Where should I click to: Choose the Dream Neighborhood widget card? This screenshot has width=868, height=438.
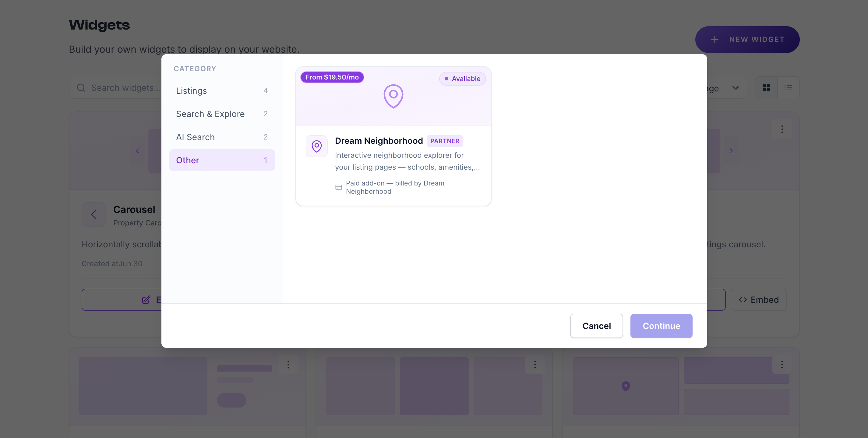point(393,136)
